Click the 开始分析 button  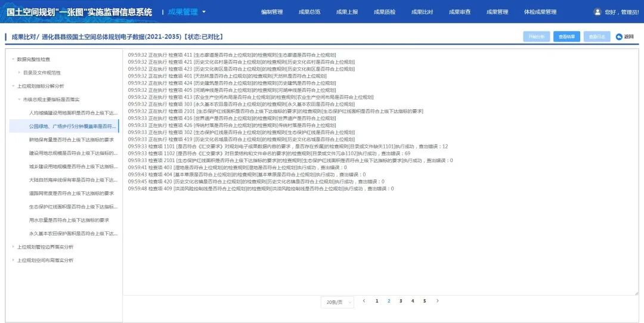[537, 36]
